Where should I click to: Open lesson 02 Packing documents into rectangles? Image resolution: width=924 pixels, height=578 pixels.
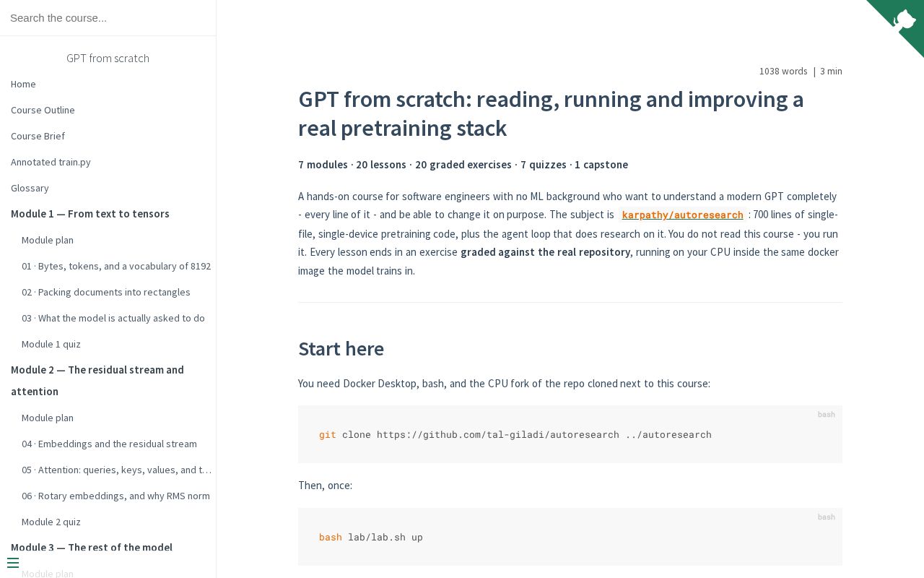click(106, 292)
